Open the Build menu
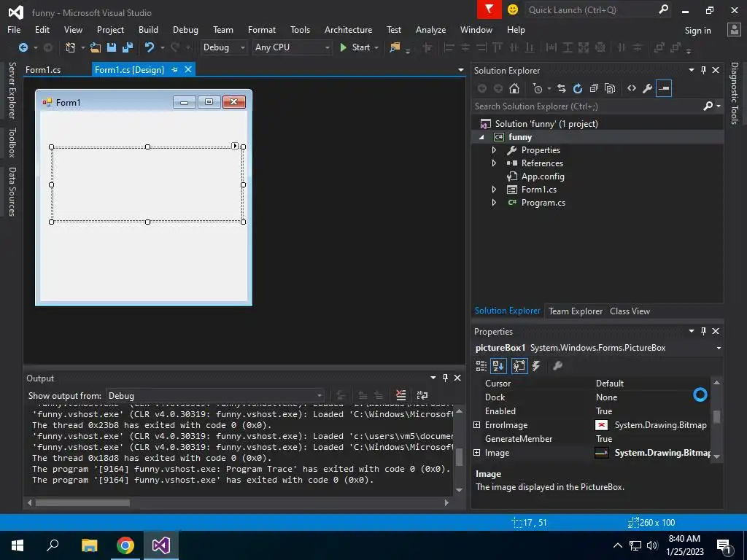This screenshot has height=560, width=747. coord(148,29)
